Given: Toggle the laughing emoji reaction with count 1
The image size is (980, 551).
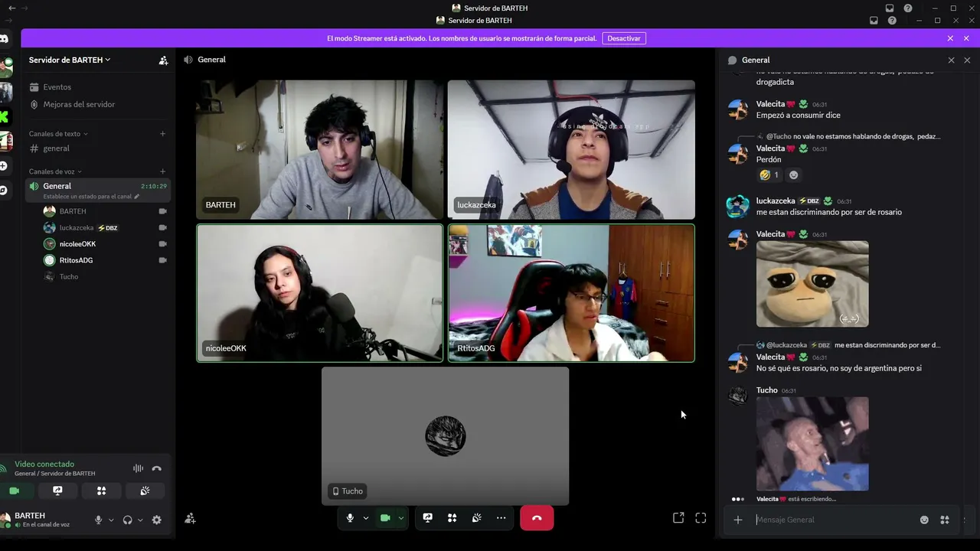Looking at the screenshot, I should [x=769, y=175].
